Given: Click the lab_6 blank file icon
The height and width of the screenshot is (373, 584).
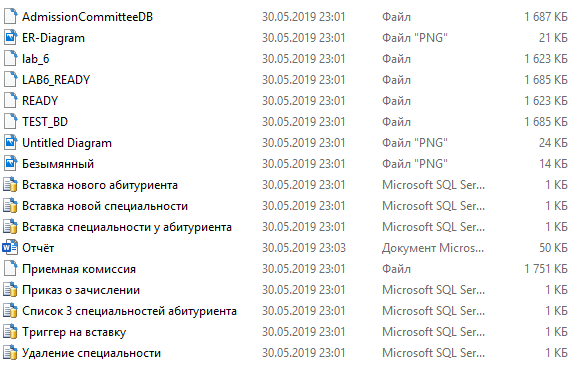Looking at the screenshot, I should click(x=10, y=59).
